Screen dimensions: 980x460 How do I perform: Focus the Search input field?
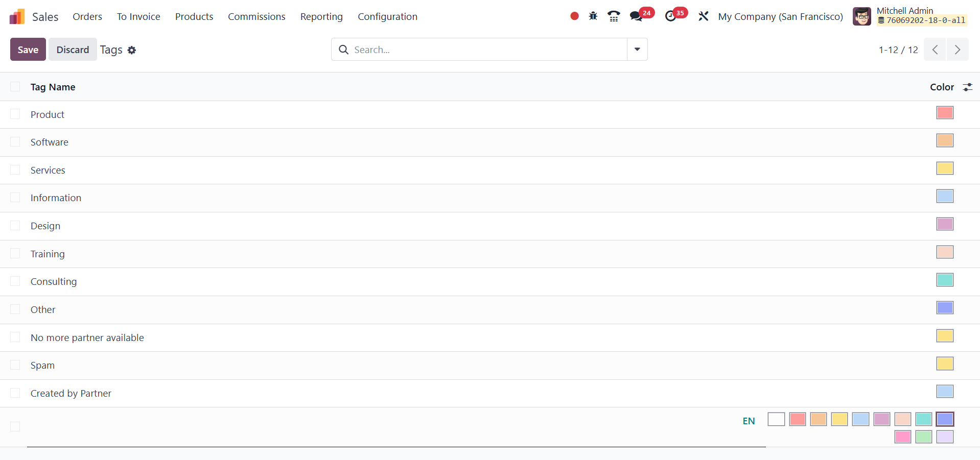click(488, 50)
